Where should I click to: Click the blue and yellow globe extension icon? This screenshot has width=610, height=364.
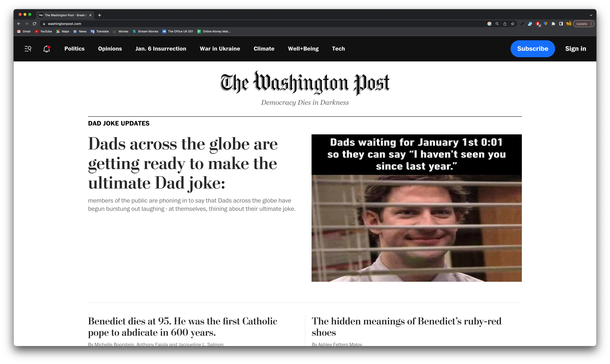point(545,24)
